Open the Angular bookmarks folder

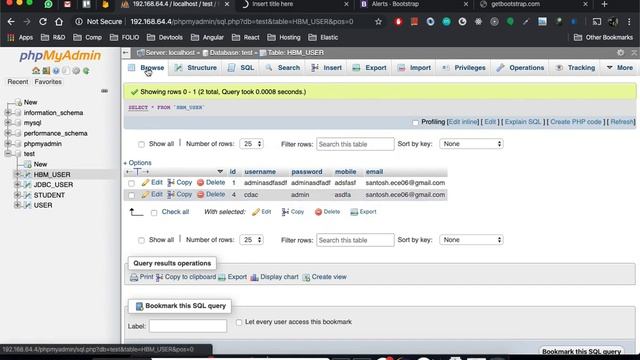(x=207, y=38)
